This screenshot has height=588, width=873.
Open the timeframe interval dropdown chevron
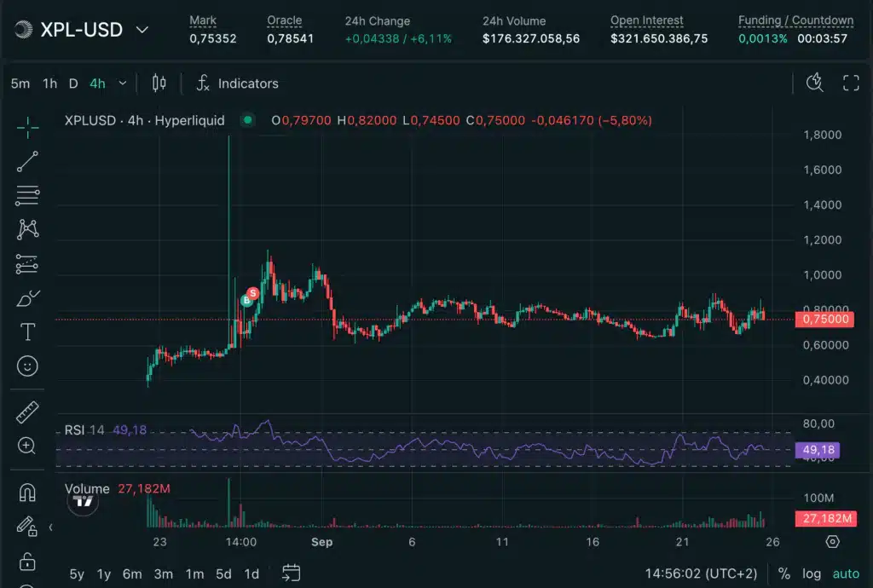[x=123, y=84]
